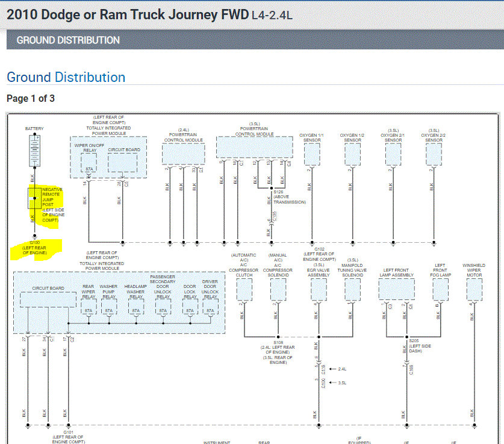Screen dimensions: 504x444
Task: Click the Oxygen 1/1 sensor component box
Action: coord(312,154)
